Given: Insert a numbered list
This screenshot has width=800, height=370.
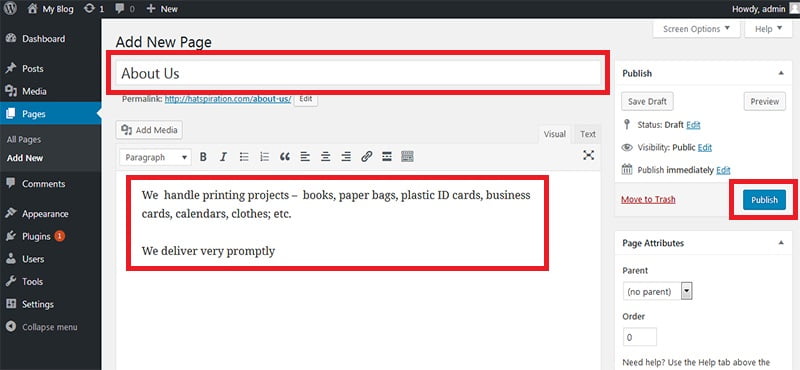Looking at the screenshot, I should click(x=264, y=157).
